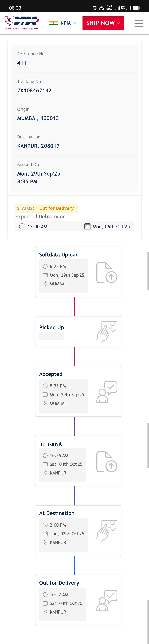
Task: Click the clock icon beside 12:00 AM
Action: pyautogui.click(x=22, y=226)
